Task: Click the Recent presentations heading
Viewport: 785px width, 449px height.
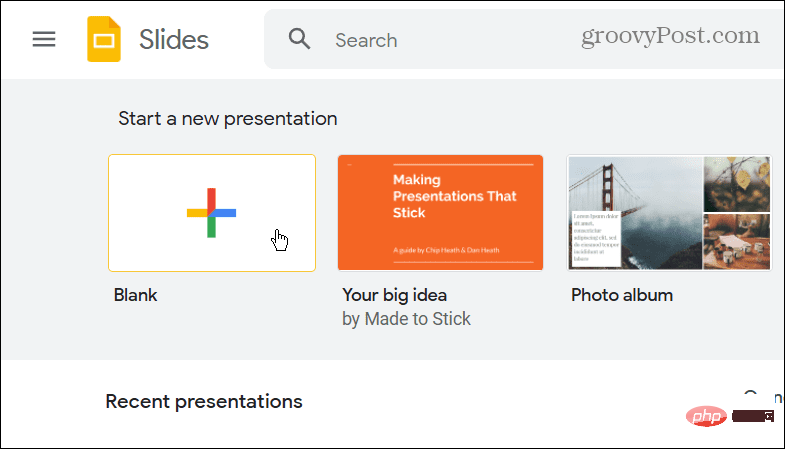Action: (x=204, y=401)
